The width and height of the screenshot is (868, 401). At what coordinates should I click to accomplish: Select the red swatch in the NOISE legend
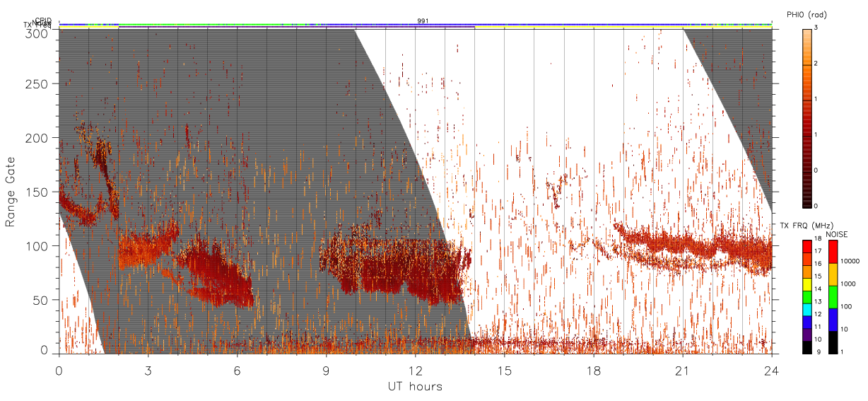833,252
